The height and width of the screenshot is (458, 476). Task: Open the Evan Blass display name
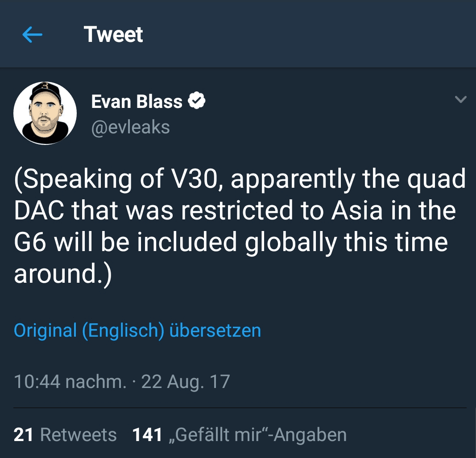tap(137, 101)
